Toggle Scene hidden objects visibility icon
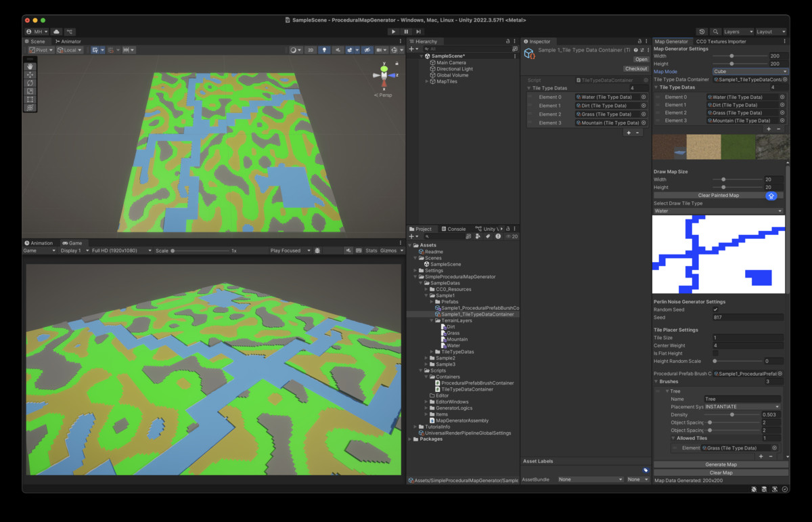Image resolution: width=812 pixels, height=522 pixels. [366, 49]
